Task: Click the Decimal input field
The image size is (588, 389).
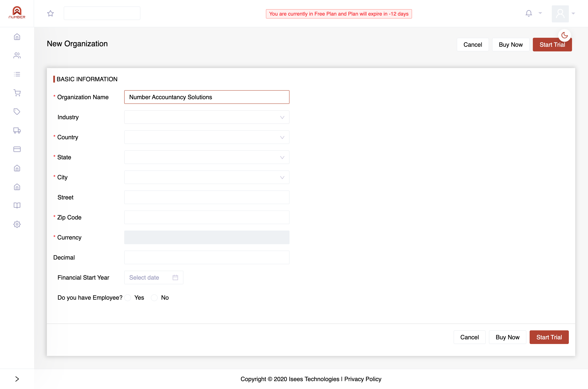Action: point(207,257)
